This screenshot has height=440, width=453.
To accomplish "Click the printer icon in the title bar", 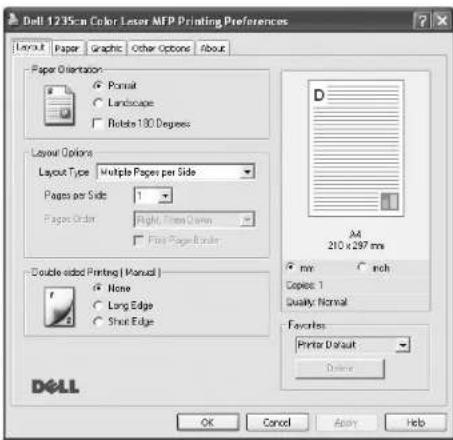I will click(13, 19).
